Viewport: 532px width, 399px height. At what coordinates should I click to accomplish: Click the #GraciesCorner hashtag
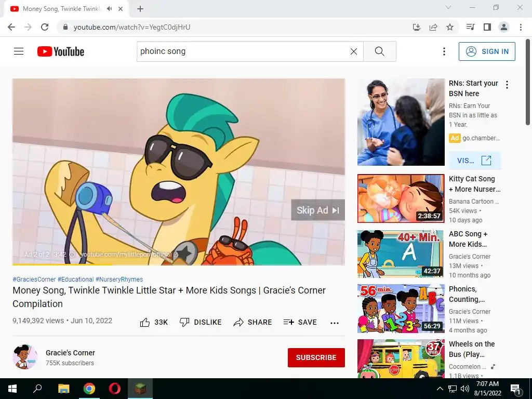click(x=34, y=279)
